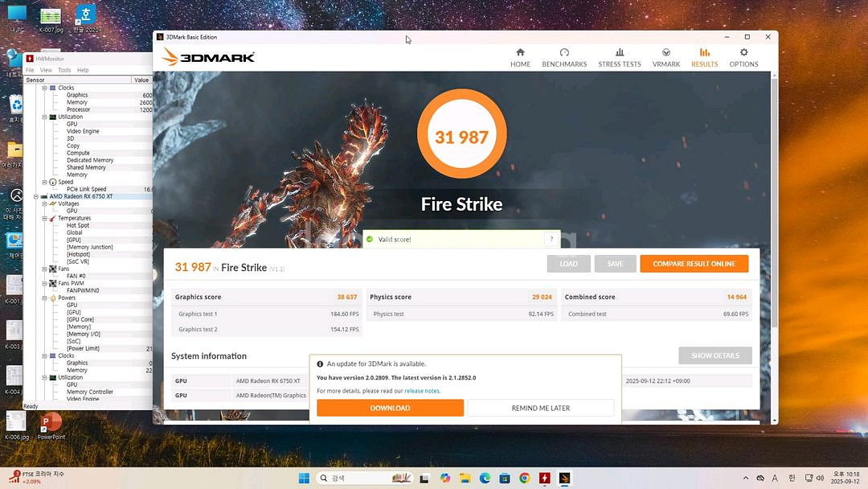This screenshot has height=489, width=868.
Task: Open the 3DMark Results section
Action: (704, 58)
